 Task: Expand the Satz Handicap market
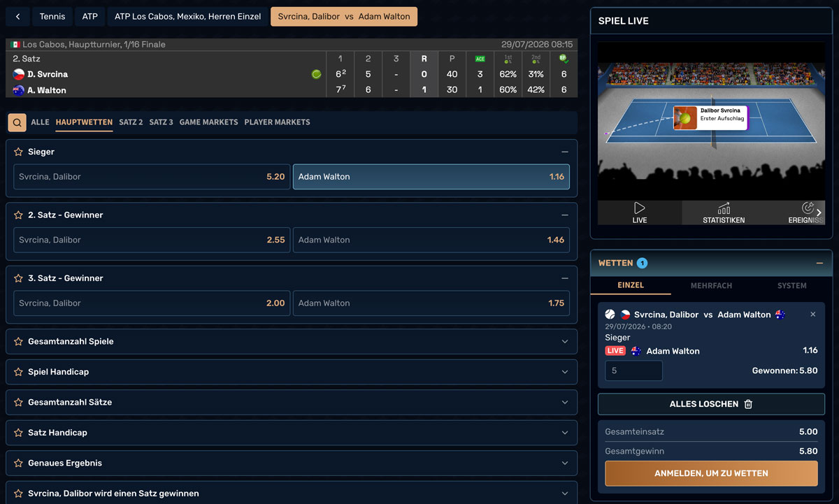(564, 433)
